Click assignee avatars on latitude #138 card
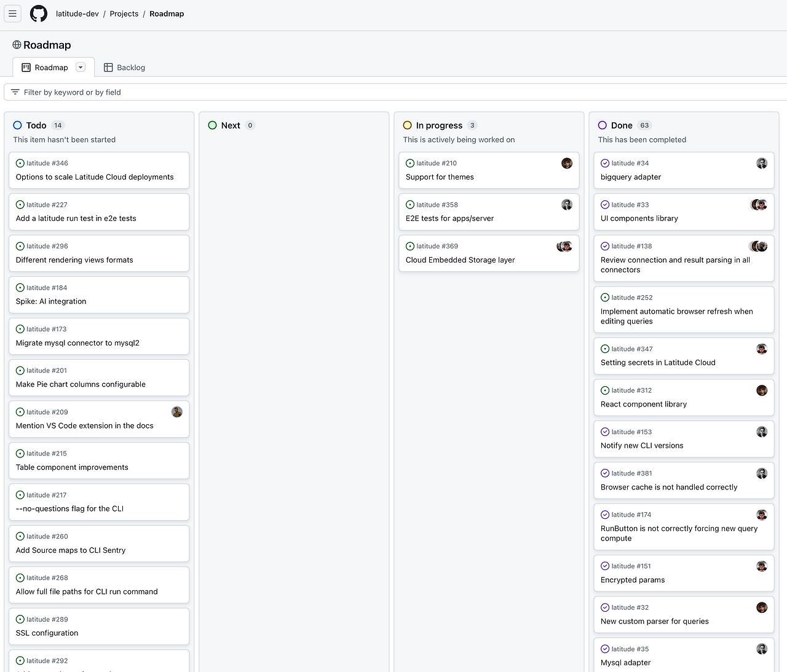The height and width of the screenshot is (672, 787). point(759,246)
